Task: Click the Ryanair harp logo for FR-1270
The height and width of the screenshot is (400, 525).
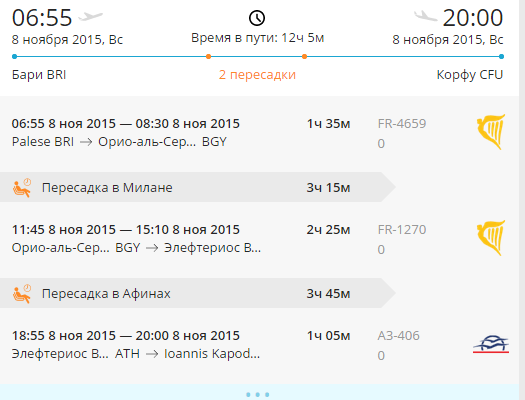Action: (491, 238)
